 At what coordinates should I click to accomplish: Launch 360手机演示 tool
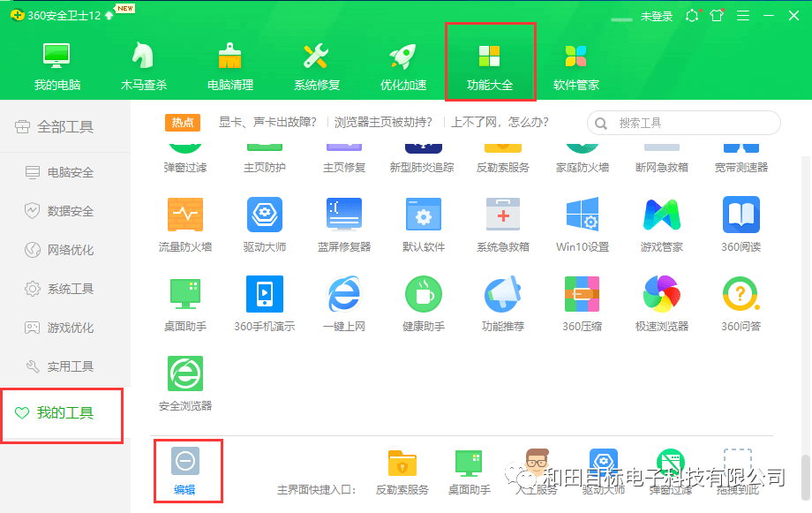click(265, 304)
